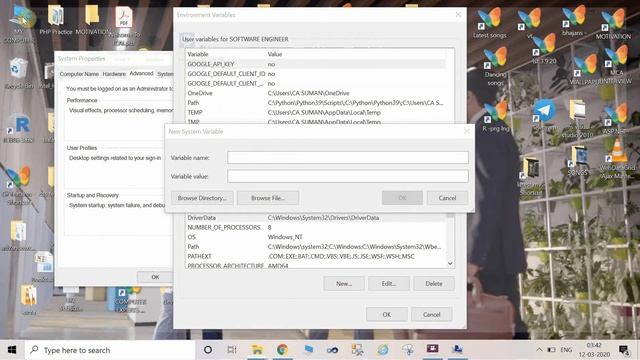Open Windows Start menu

12,350
